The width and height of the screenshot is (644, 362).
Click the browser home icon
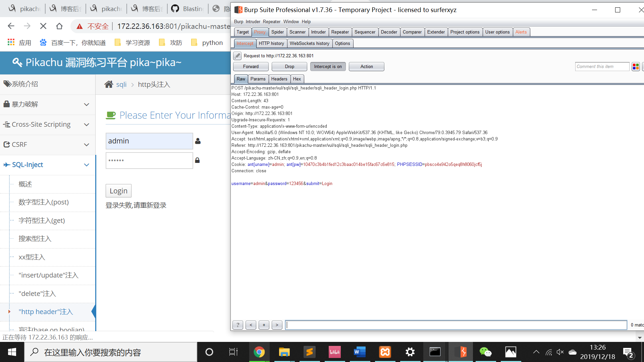59,26
